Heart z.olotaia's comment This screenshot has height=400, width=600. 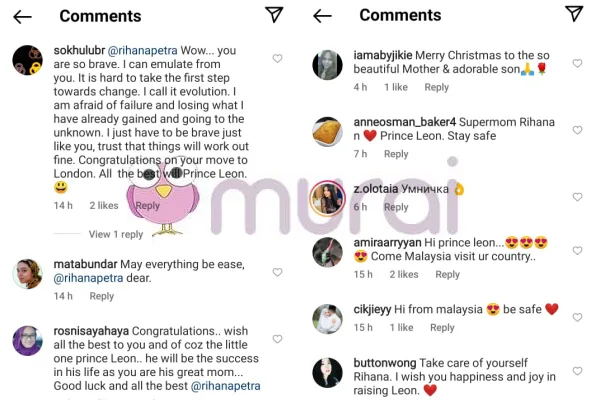(577, 189)
